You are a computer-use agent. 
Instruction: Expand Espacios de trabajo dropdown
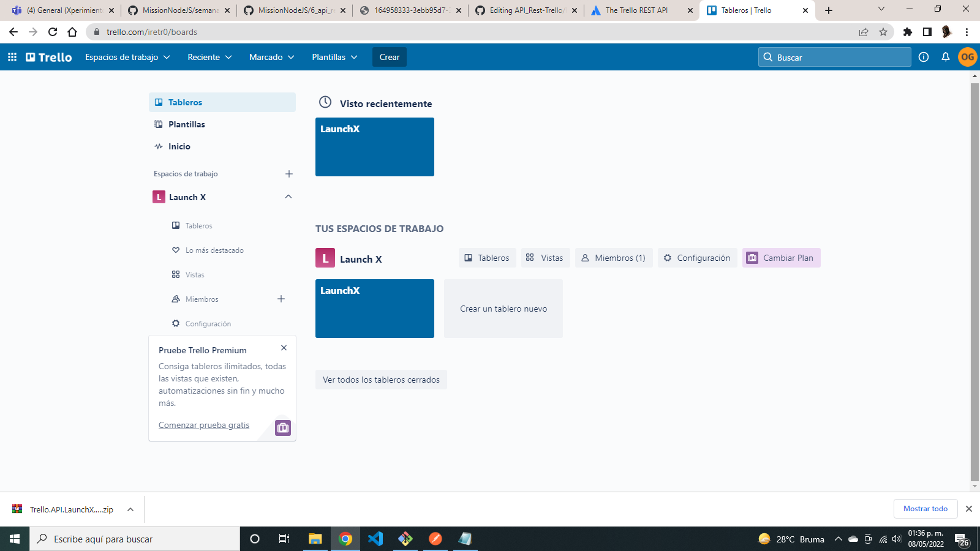point(127,57)
